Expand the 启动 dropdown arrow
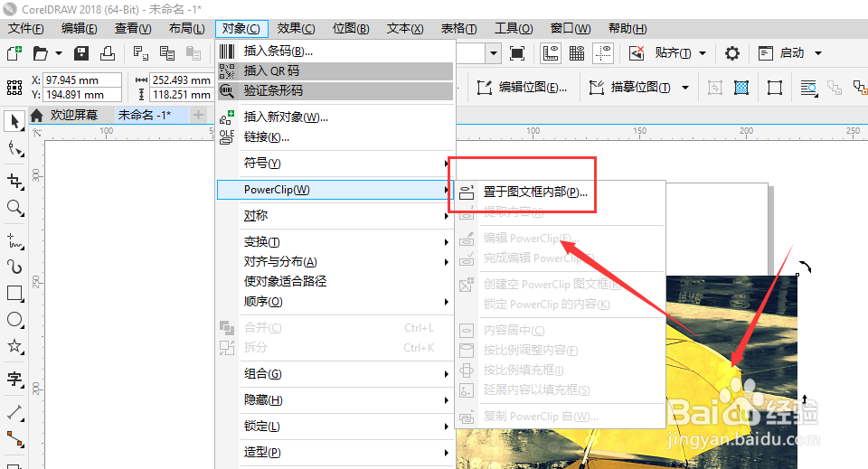 click(818, 53)
